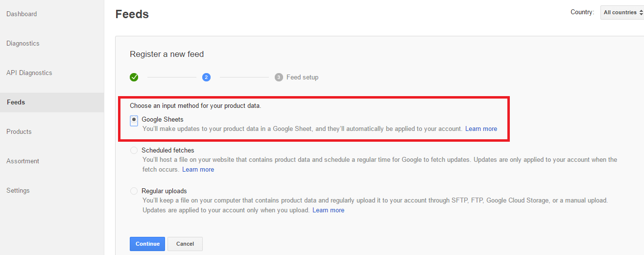The width and height of the screenshot is (644, 255).
Task: Click the gray step 3 circle icon
Action: pos(279,77)
